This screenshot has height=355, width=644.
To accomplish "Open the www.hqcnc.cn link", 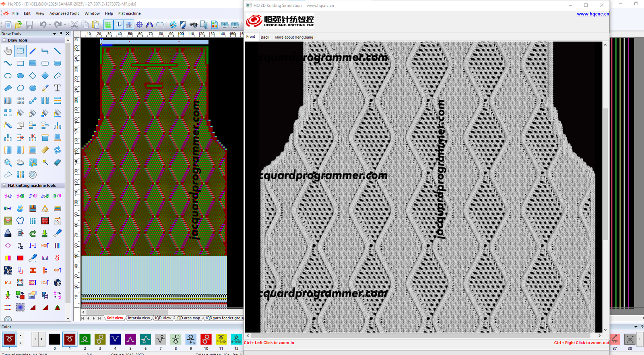I will pyautogui.click(x=592, y=14).
